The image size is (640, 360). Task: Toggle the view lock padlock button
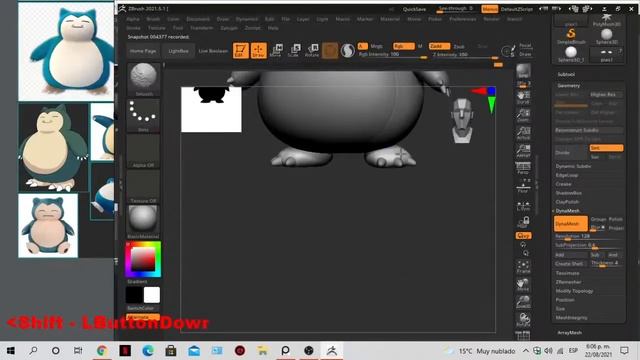(523, 222)
